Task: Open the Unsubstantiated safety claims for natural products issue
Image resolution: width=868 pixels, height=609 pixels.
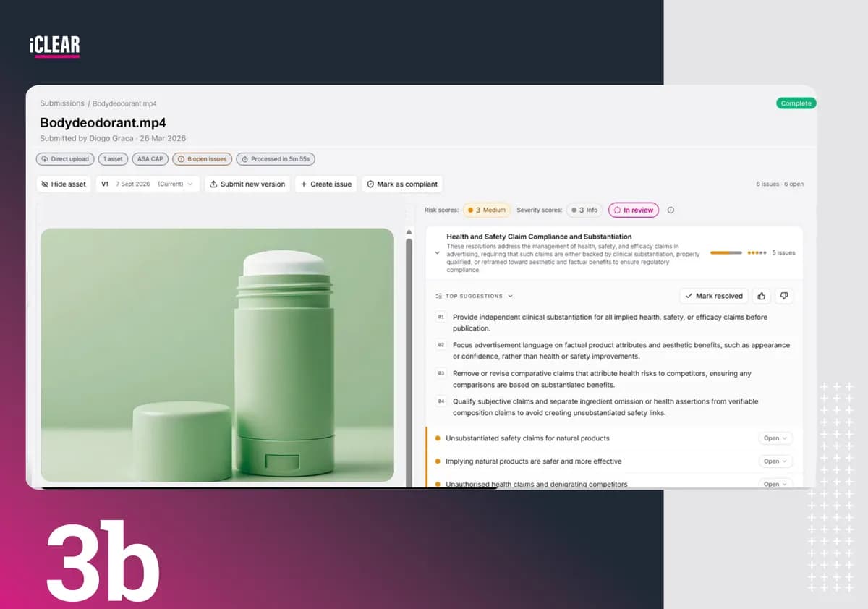Action: tap(527, 438)
